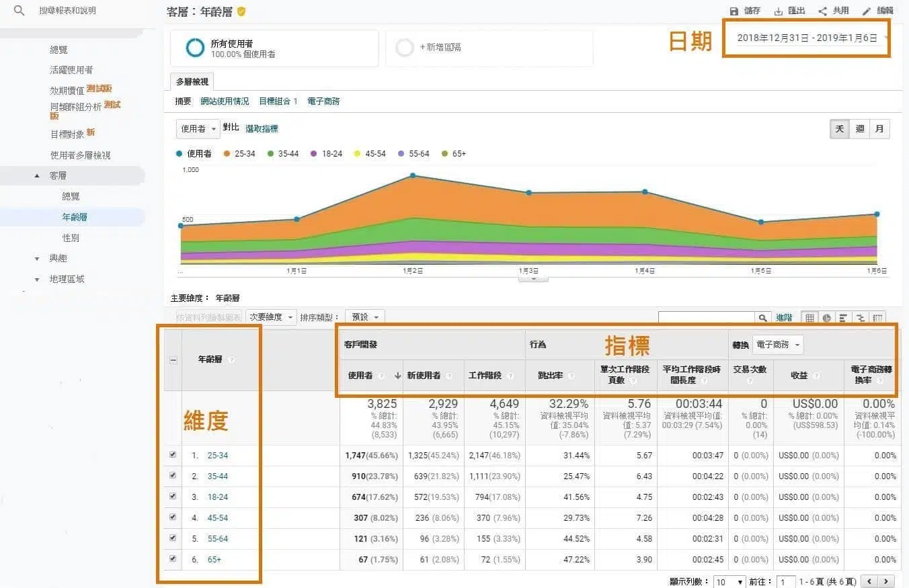Uncheck the 25-34 row checkbox
This screenshot has height=588, width=909.
coord(173,455)
